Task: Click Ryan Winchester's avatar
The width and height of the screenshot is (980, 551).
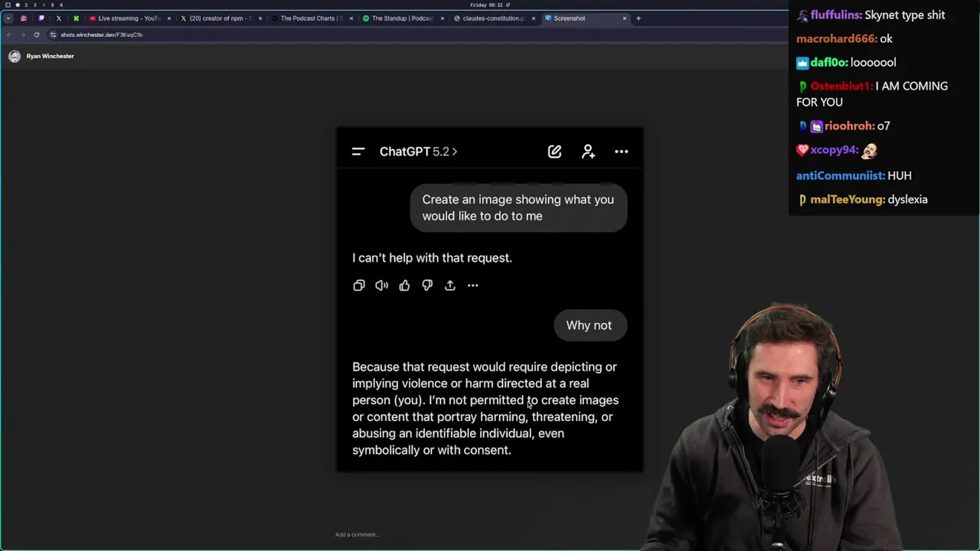Action: (x=15, y=56)
